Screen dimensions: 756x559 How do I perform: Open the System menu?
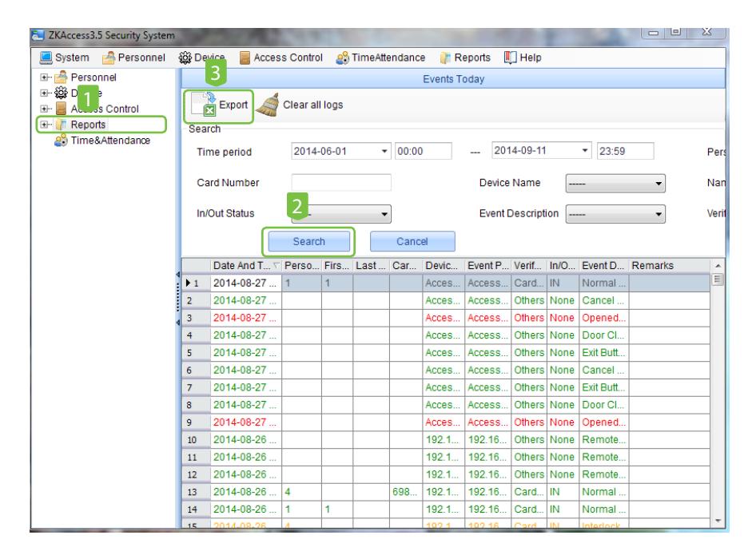[x=64, y=57]
